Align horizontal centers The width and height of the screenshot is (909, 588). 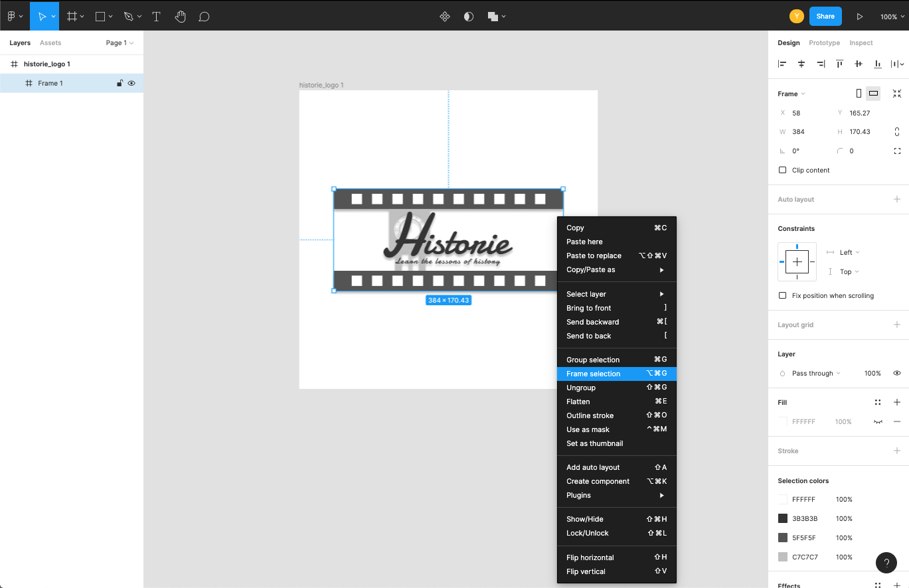[801, 64]
